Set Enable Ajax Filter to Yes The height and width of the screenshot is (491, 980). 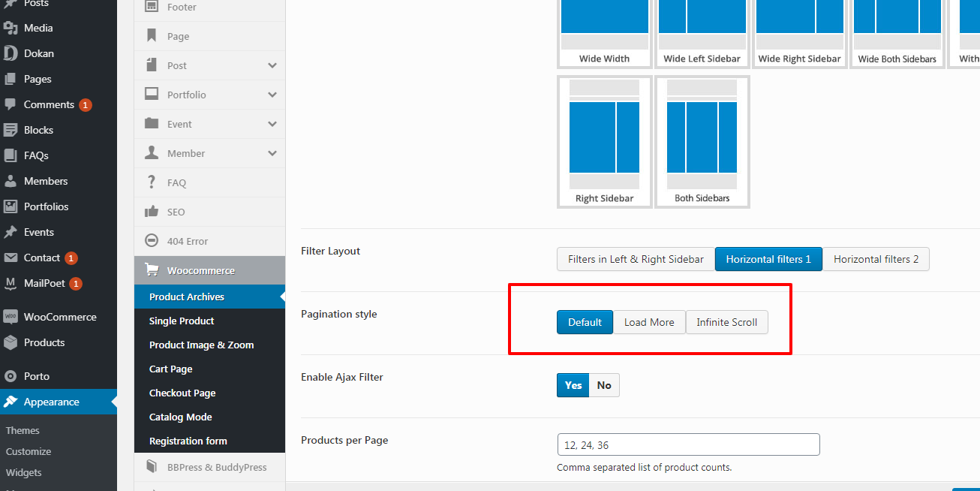[573, 385]
